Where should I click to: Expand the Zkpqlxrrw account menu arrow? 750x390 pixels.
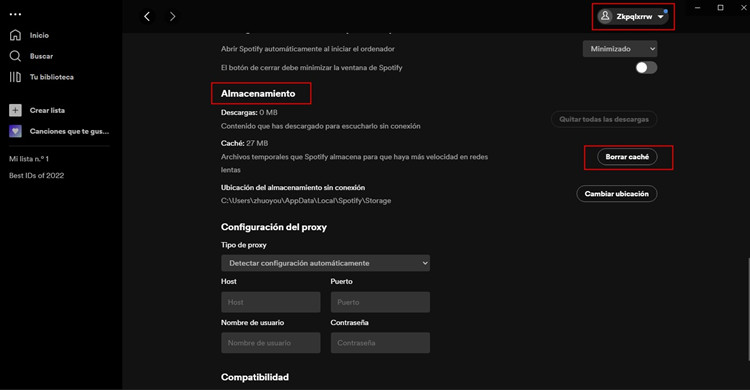point(661,17)
